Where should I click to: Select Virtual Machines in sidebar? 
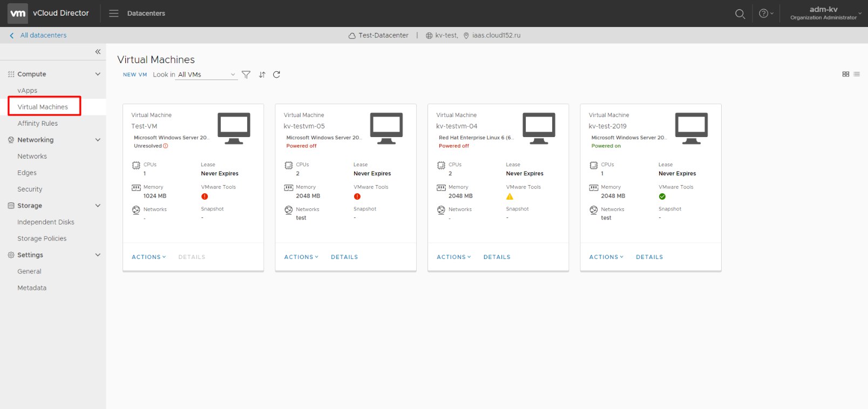(43, 107)
